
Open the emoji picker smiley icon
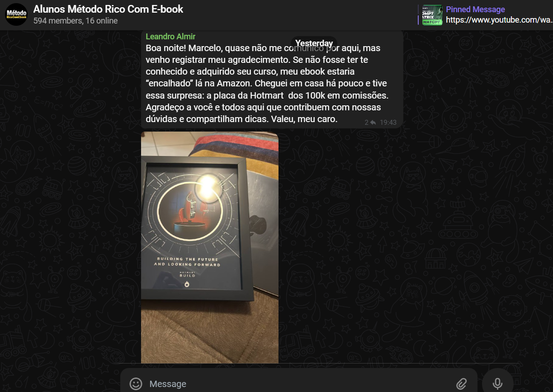click(x=136, y=384)
